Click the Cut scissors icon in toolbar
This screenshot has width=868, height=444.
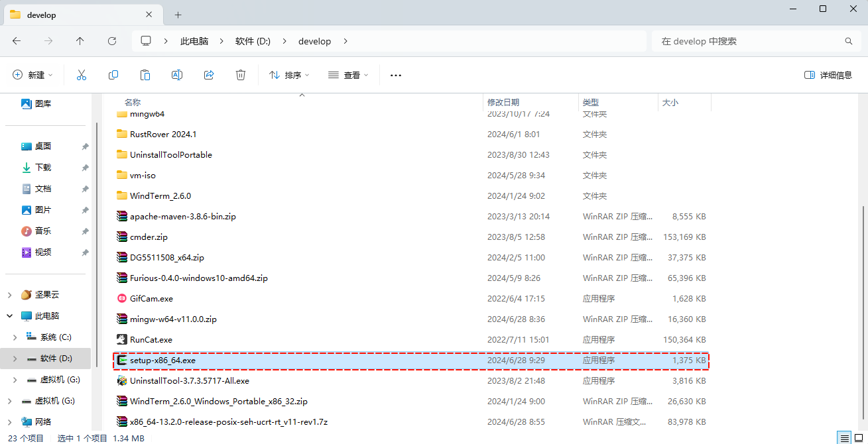[x=82, y=76]
